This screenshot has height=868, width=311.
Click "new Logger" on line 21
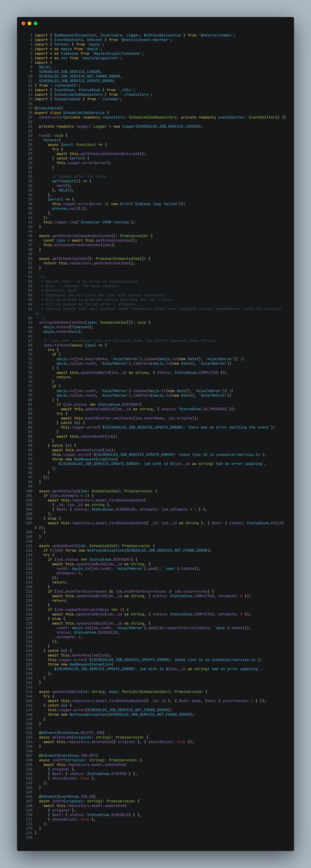124,126
